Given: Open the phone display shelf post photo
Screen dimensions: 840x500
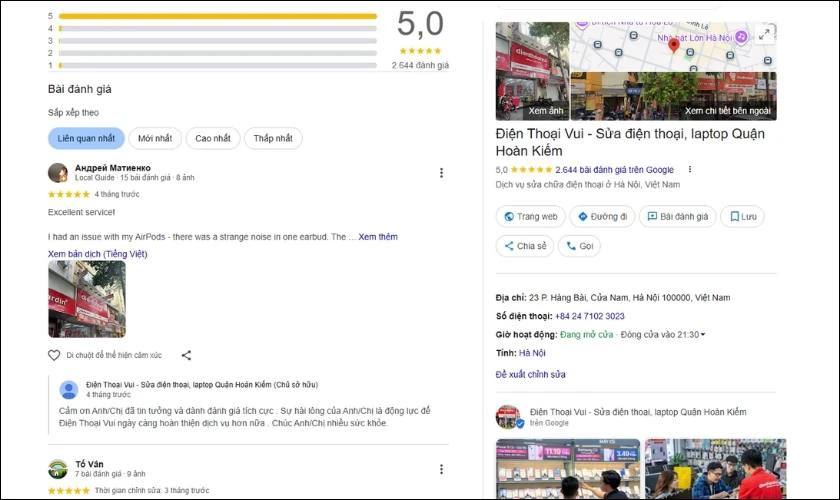Looking at the screenshot, I should click(568, 469).
